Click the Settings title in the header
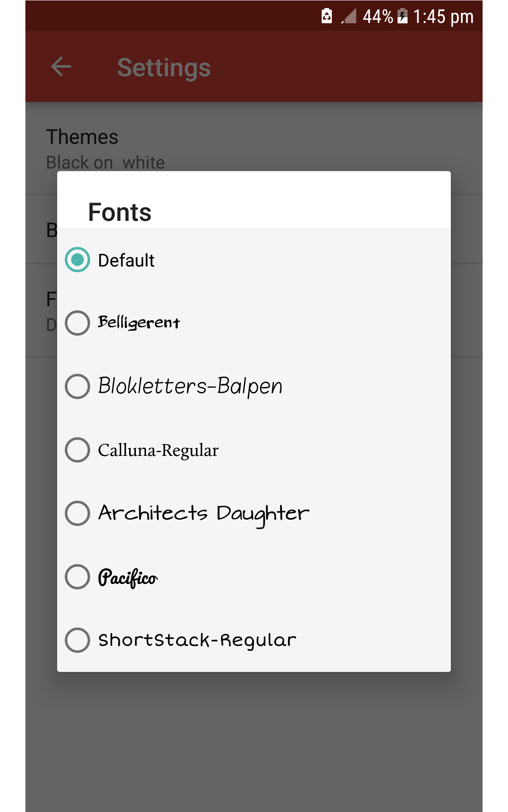Screen dimensions: 508x812 click(x=164, y=68)
